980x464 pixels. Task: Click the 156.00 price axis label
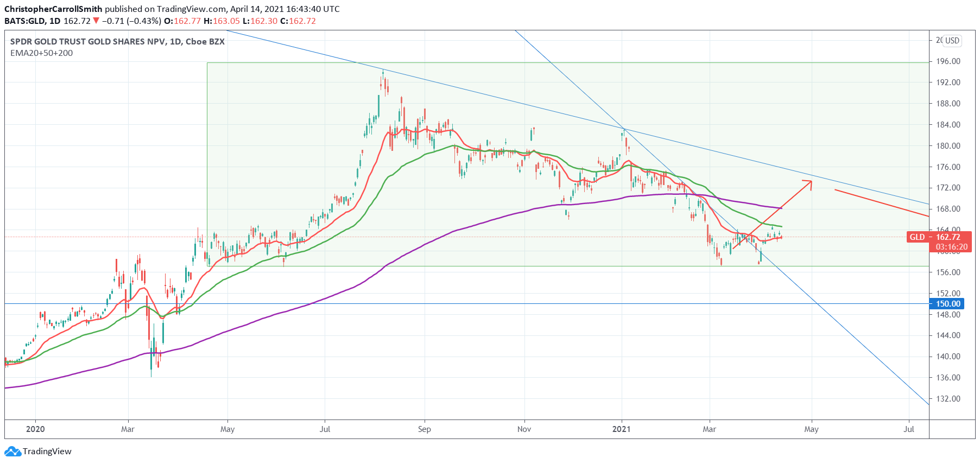tap(948, 272)
